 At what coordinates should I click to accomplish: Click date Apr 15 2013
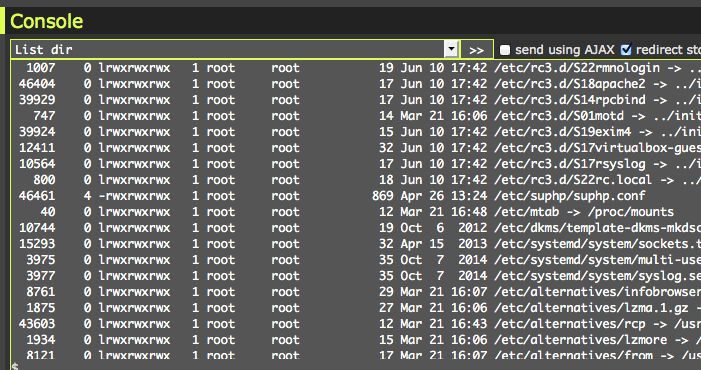(444, 244)
